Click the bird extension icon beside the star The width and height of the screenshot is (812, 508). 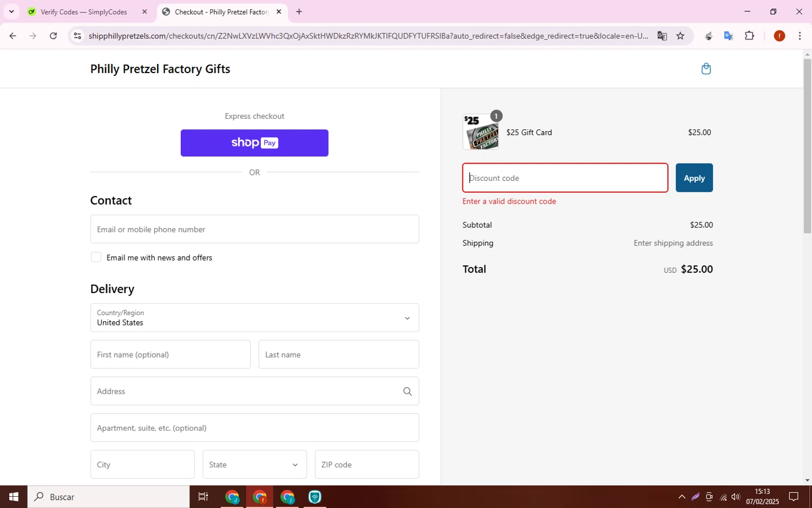click(x=709, y=36)
